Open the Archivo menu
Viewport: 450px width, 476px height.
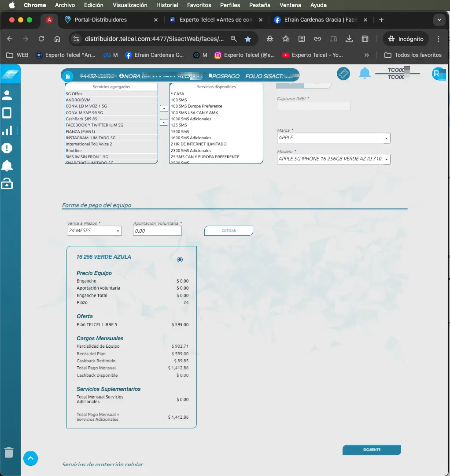[65, 5]
